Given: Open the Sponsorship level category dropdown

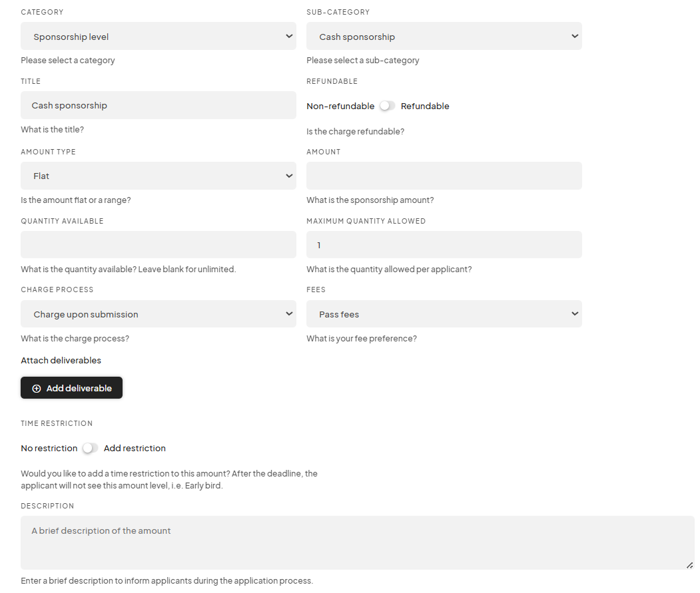Looking at the screenshot, I should [159, 36].
